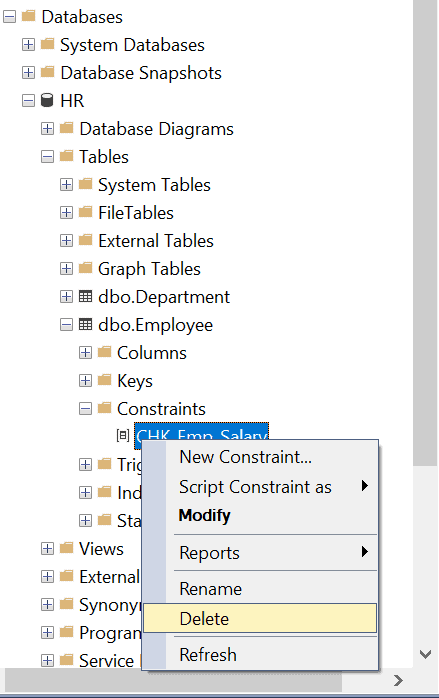The width and height of the screenshot is (439, 698).
Task: Click the vertical scrollbar down arrow
Action: coord(426,654)
